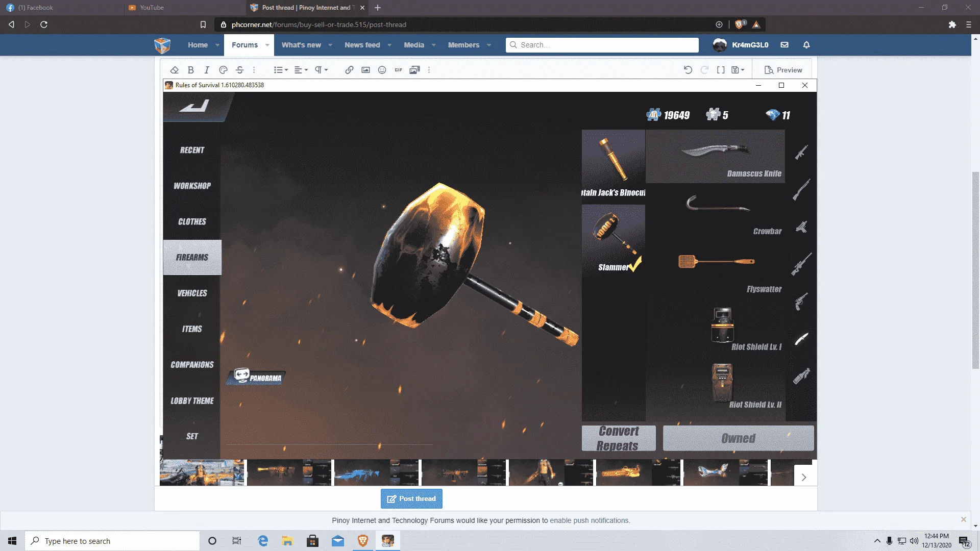Open the Windows Start menu
980x551 pixels.
(x=12, y=541)
